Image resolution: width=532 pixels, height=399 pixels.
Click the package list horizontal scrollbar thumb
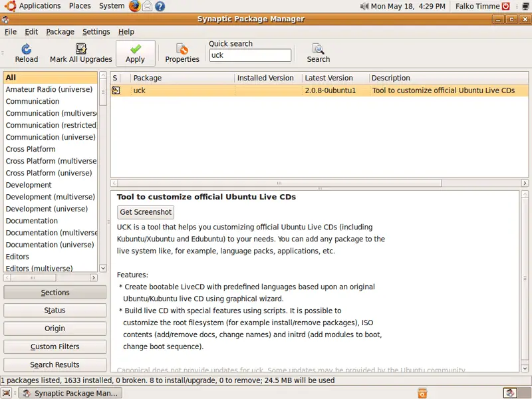[x=279, y=183]
